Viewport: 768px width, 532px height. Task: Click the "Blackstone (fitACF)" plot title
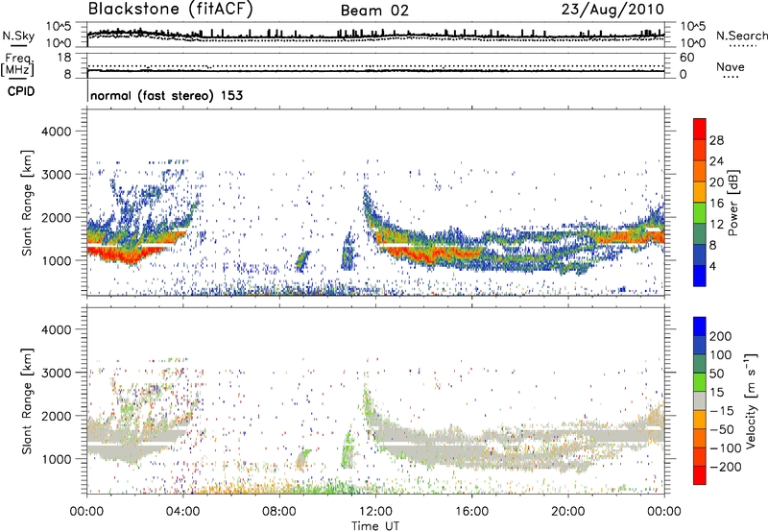coord(171,10)
